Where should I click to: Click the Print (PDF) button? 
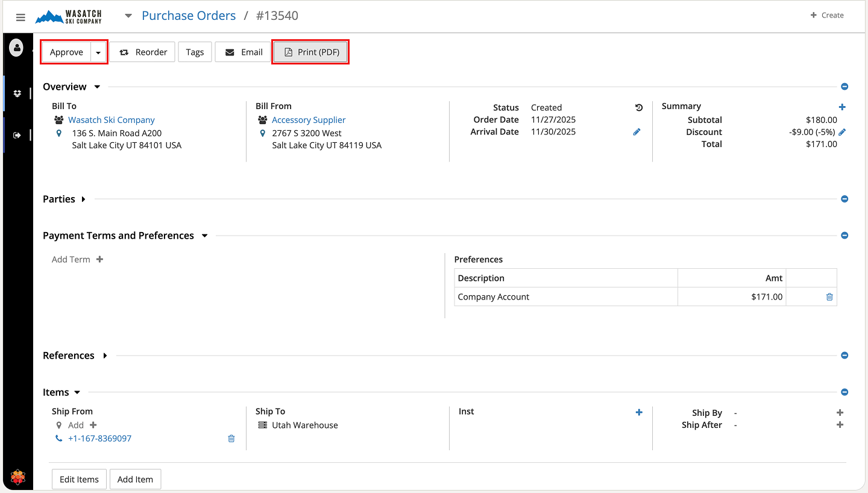pyautogui.click(x=311, y=52)
